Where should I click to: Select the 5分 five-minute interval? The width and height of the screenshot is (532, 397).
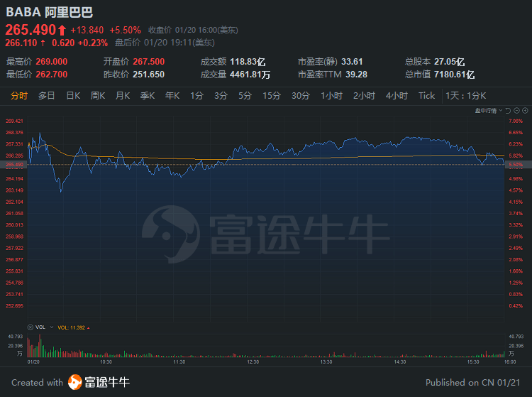pos(245,96)
